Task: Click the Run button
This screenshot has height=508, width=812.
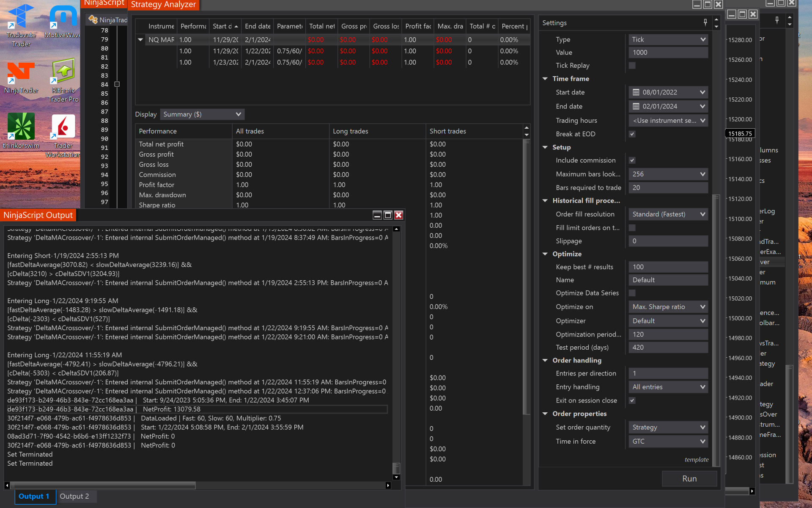Action: pyautogui.click(x=689, y=478)
